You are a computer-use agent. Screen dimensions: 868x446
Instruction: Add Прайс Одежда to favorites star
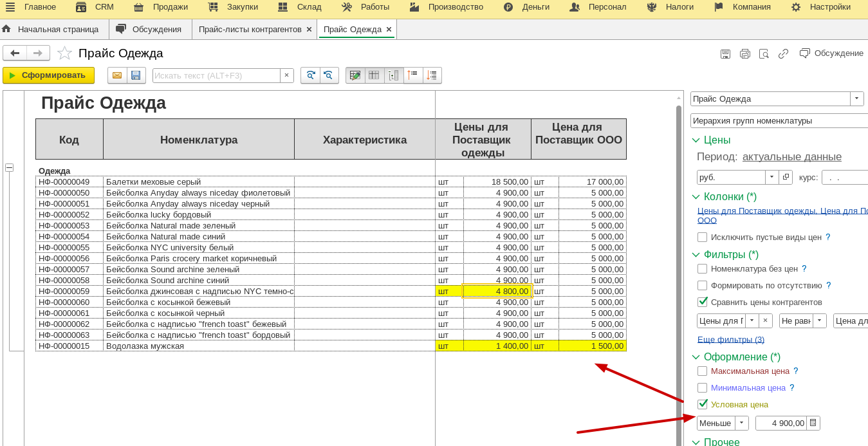64,53
